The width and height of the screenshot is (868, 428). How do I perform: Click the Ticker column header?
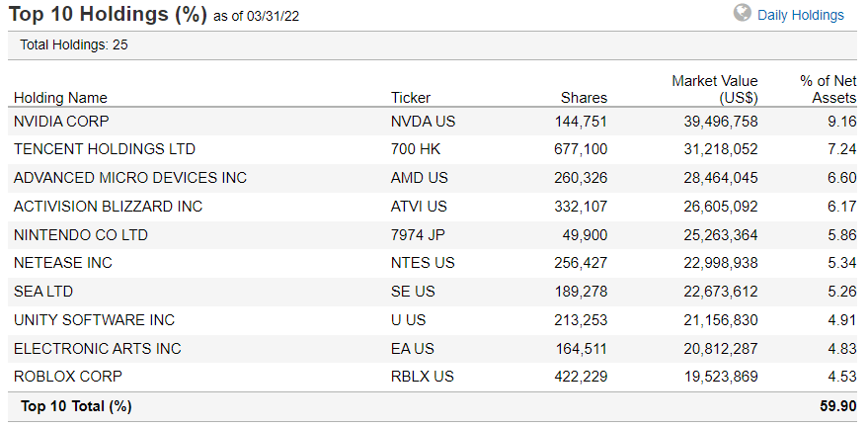click(x=411, y=98)
